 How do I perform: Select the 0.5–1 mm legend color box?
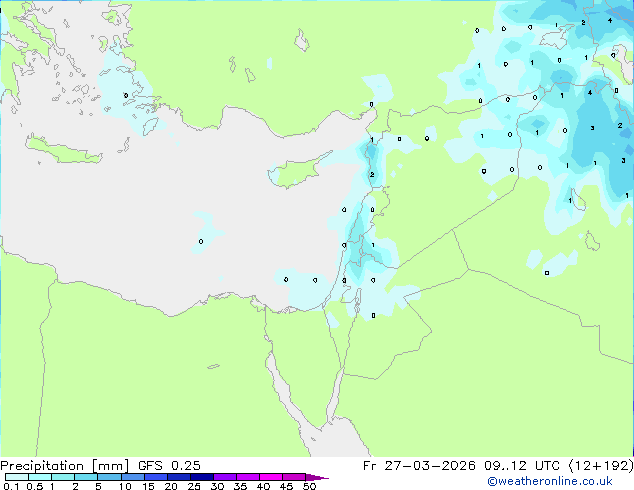tap(40, 477)
